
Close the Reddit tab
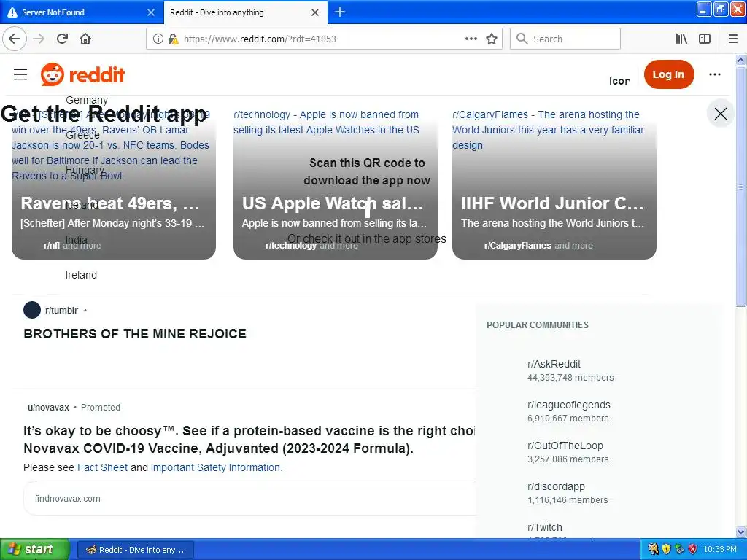click(x=315, y=12)
